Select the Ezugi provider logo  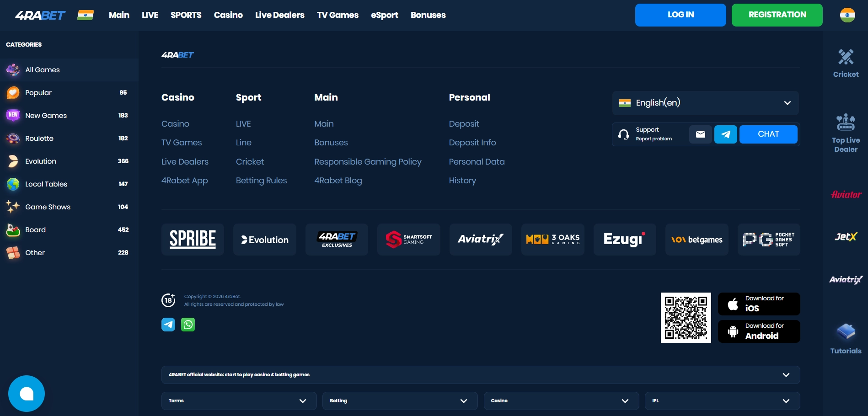(625, 240)
